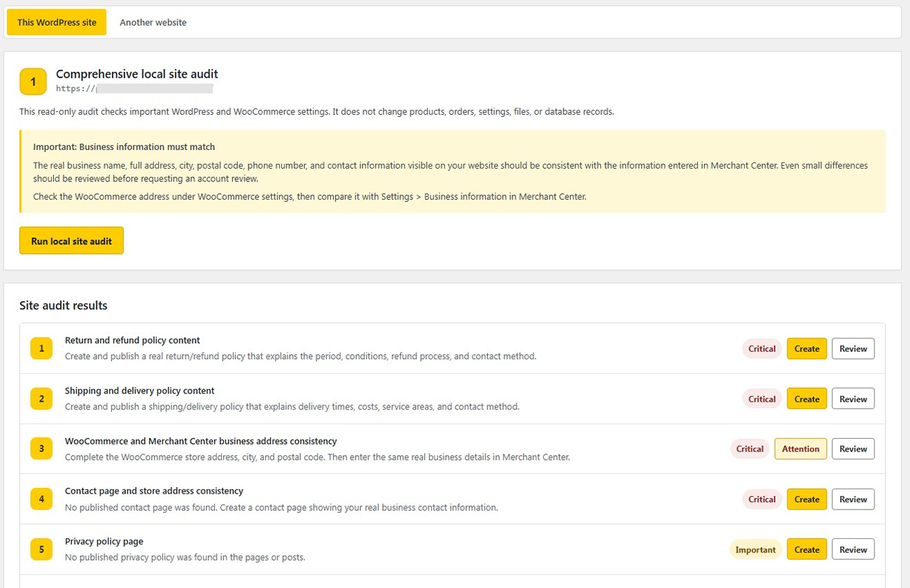Click Critical badge on refund policy row
The width and height of the screenshot is (910, 588).
tap(762, 349)
